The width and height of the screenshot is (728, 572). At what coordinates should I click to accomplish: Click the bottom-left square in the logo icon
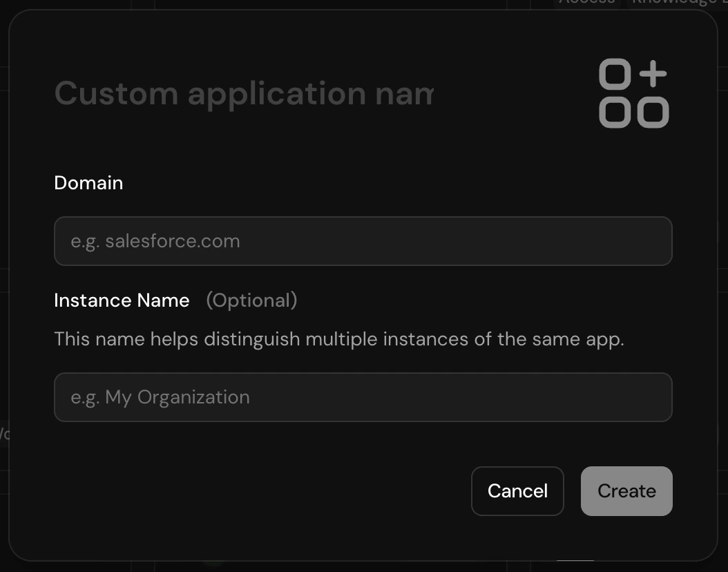tap(615, 113)
